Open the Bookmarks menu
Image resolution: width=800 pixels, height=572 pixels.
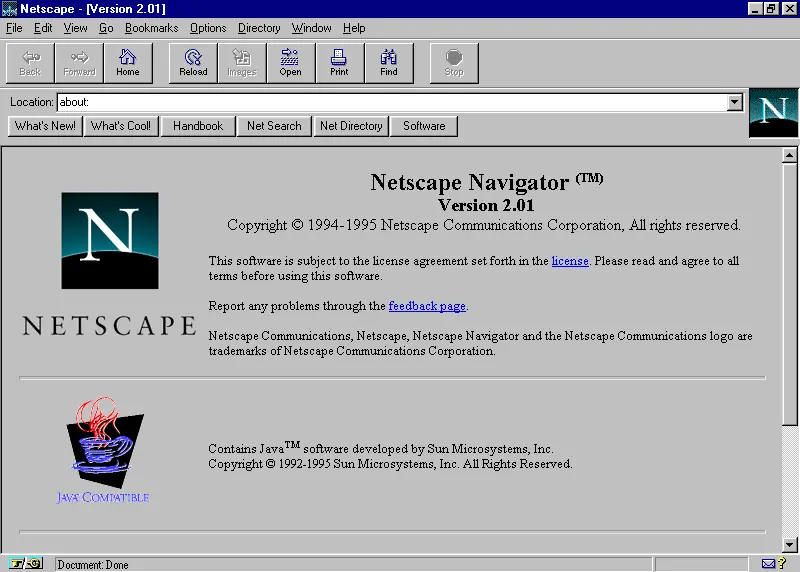[151, 28]
